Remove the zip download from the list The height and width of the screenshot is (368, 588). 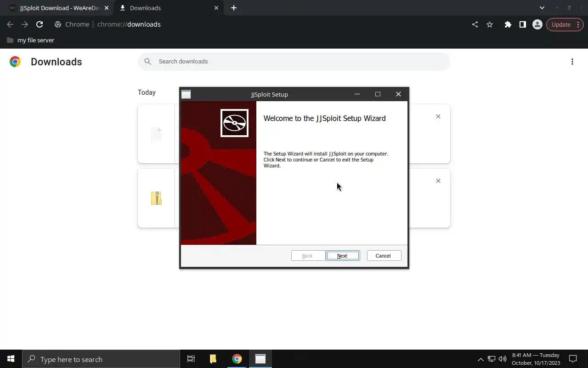438,181
